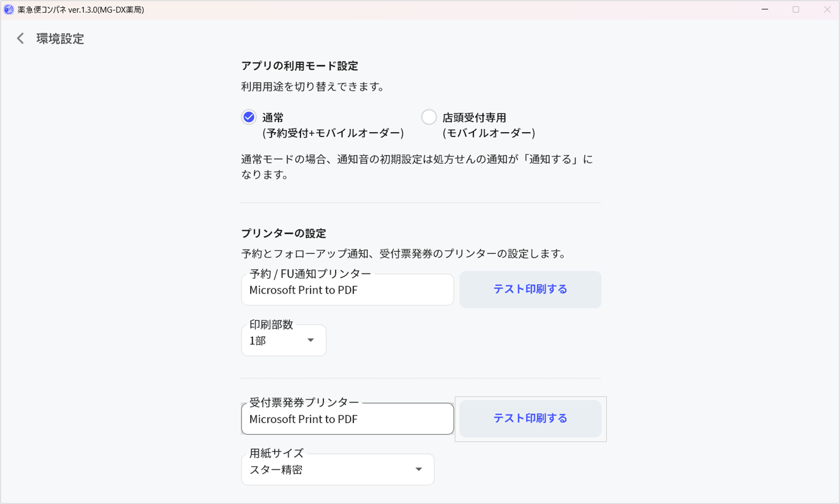
Task: Click the 受付票発券プリンター field
Action: [347, 419]
